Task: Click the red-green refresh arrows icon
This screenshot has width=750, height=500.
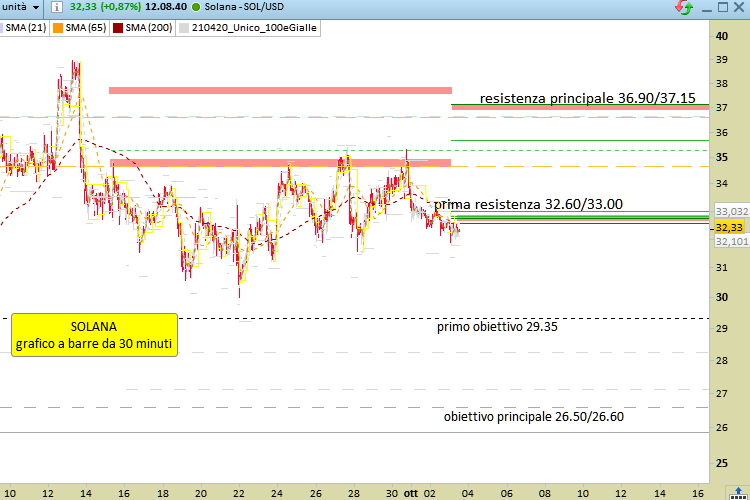Action: coord(684,7)
